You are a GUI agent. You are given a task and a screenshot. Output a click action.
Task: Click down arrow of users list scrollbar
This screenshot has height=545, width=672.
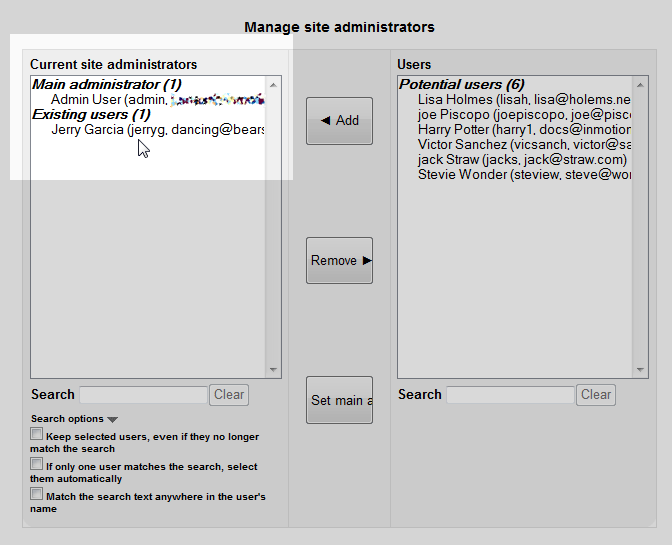pos(641,370)
